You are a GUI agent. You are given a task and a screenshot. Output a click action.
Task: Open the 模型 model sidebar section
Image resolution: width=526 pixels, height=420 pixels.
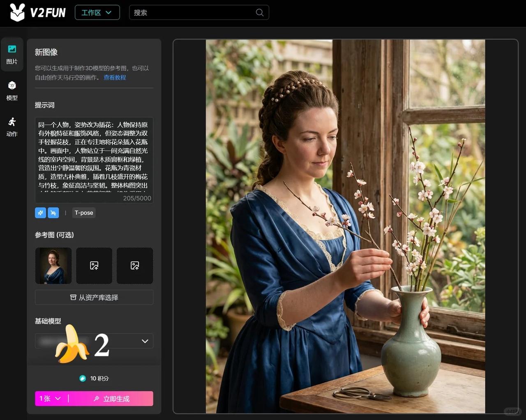[12, 91]
